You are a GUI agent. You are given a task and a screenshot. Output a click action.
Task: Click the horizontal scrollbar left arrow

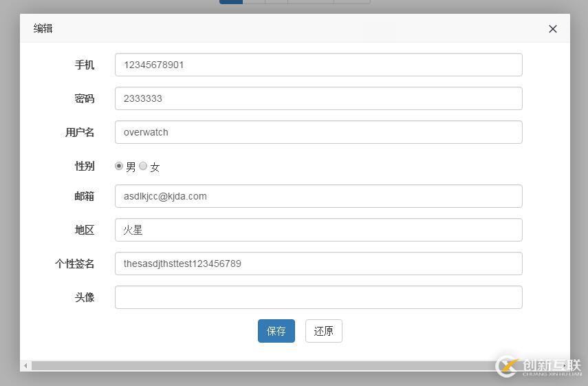[25, 365]
